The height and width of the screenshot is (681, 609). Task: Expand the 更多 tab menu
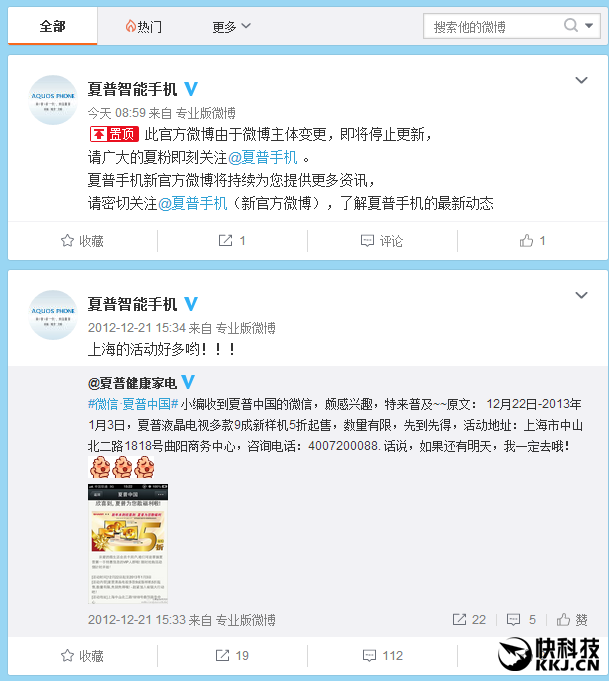click(232, 26)
